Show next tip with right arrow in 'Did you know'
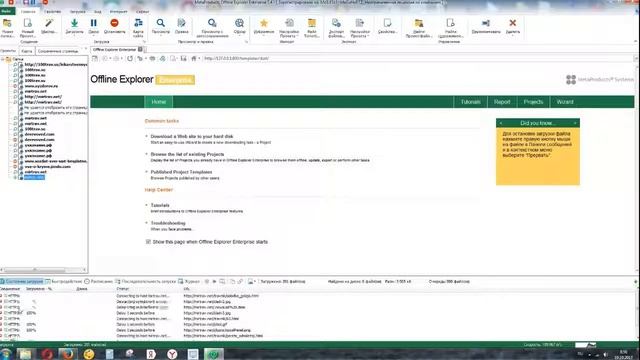640x360 pixels. point(575,123)
